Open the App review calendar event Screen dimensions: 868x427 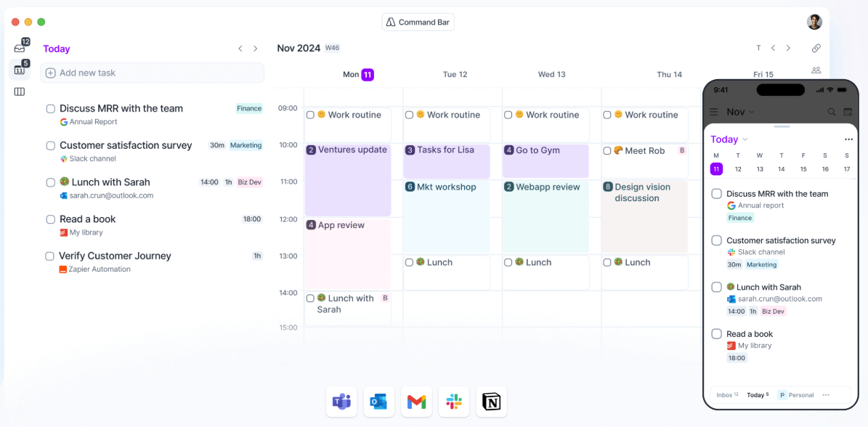348,253
